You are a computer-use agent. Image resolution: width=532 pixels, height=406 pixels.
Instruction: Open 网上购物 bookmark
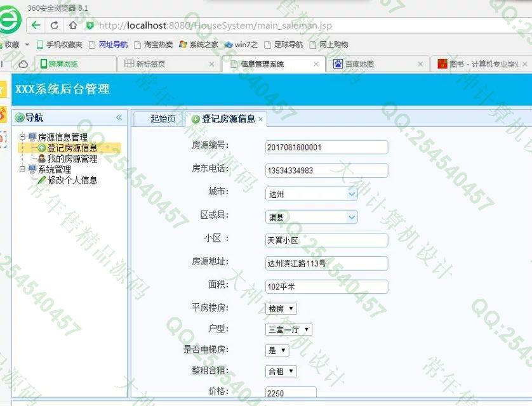tap(329, 45)
